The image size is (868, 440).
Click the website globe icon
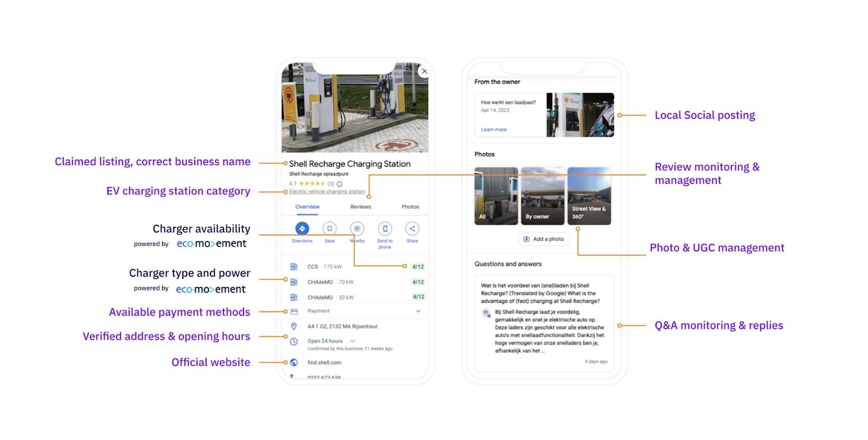coord(293,362)
